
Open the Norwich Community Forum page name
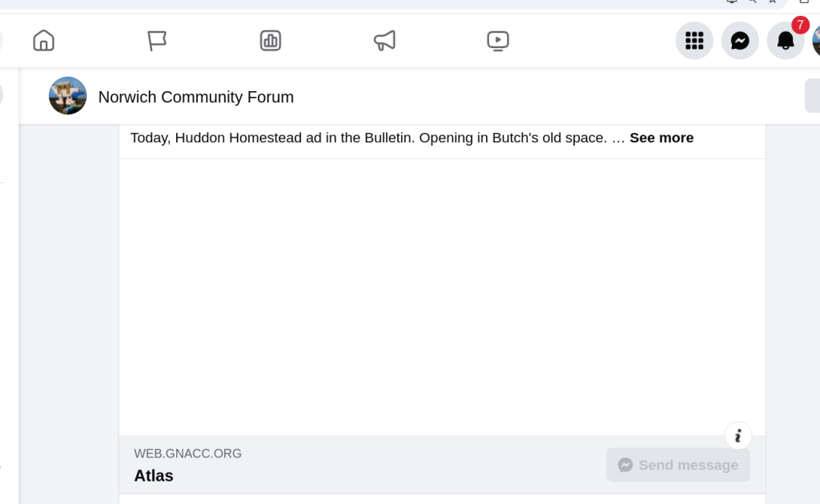195,97
